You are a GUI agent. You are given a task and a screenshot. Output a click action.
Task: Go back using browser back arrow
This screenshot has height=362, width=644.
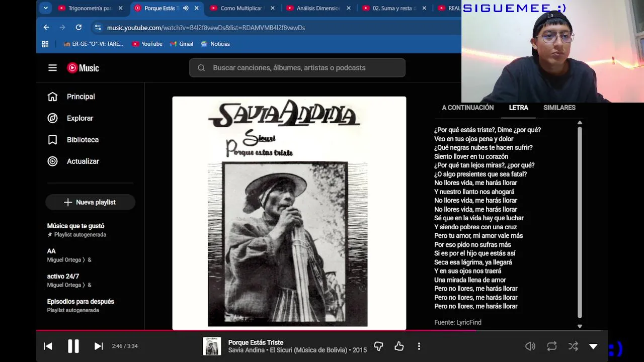click(46, 28)
